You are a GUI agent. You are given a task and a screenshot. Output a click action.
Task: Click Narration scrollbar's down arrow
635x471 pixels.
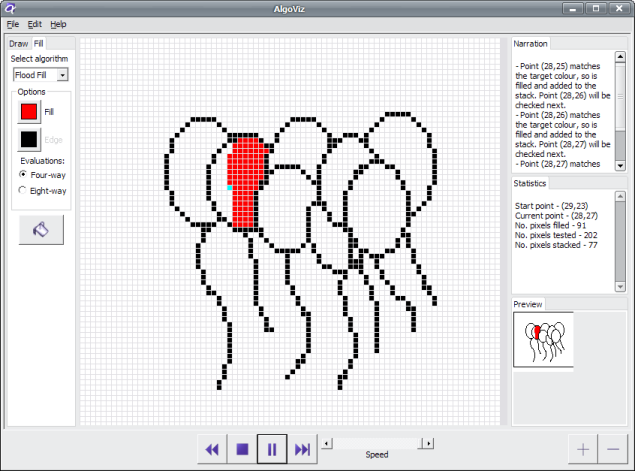click(x=620, y=166)
